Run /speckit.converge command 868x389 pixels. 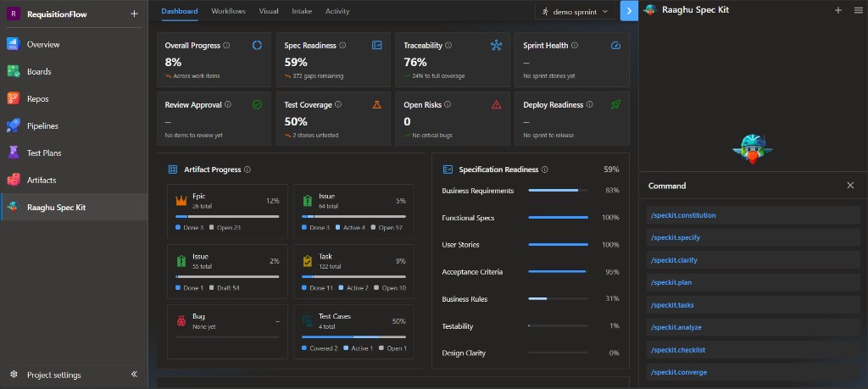coord(753,372)
